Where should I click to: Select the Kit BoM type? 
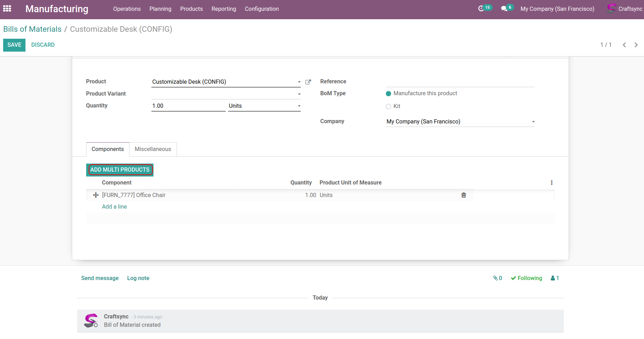pyautogui.click(x=388, y=107)
